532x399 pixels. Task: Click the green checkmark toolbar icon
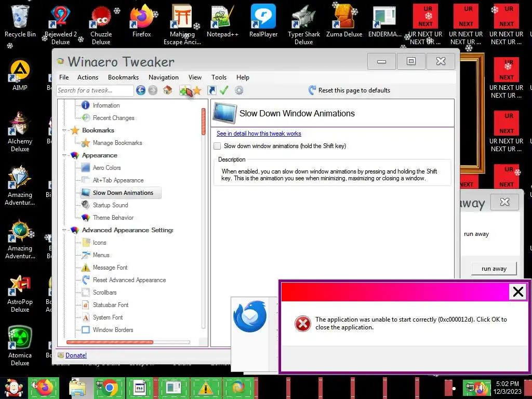tap(224, 90)
